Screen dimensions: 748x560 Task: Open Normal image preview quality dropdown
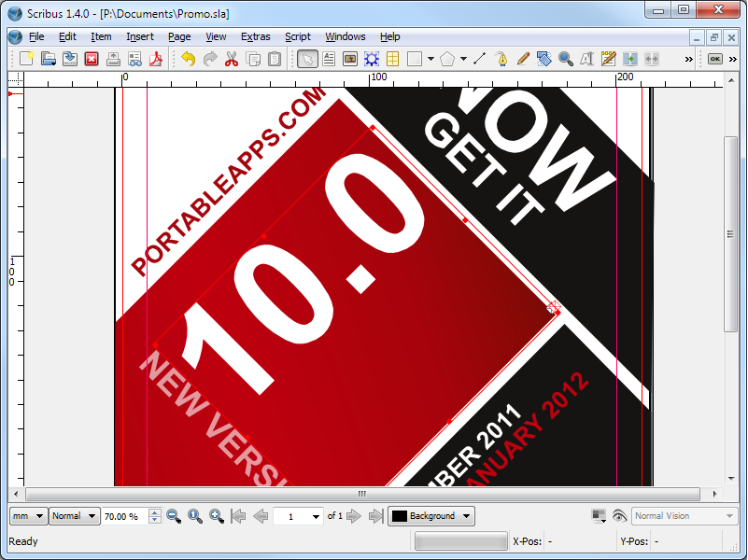coord(75,516)
